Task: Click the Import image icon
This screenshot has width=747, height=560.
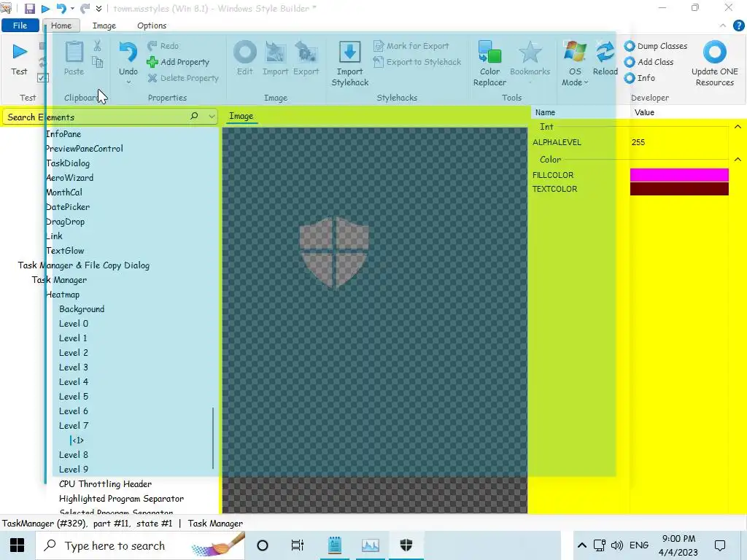Action: tap(275, 52)
